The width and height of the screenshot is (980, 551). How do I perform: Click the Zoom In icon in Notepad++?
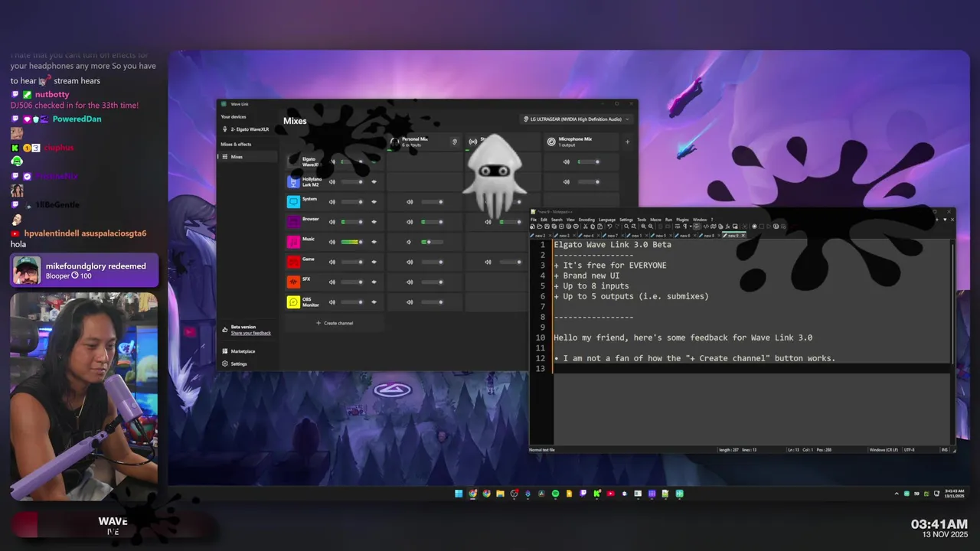pos(643,227)
